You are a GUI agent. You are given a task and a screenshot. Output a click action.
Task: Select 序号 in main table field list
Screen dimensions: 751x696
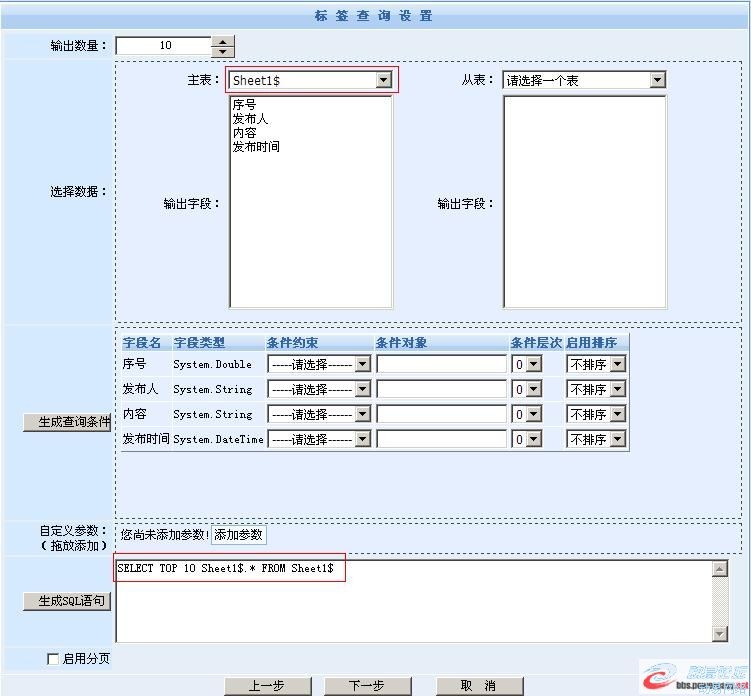tap(244, 104)
